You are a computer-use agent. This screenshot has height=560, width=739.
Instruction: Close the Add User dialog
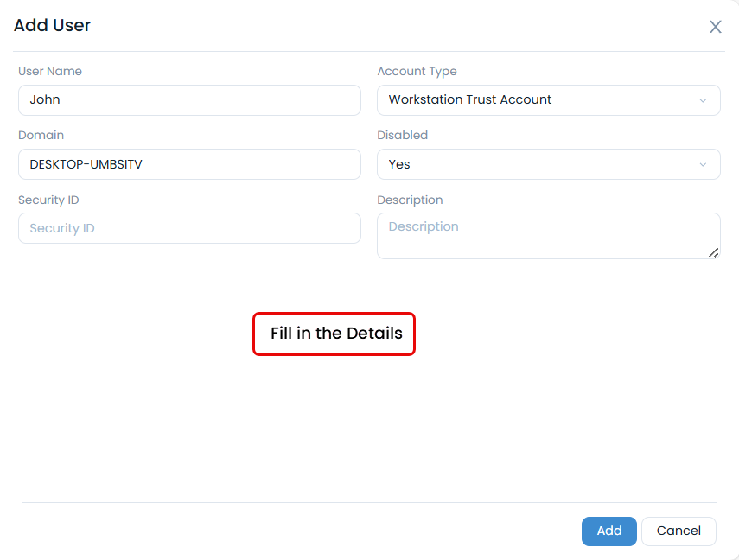[715, 27]
